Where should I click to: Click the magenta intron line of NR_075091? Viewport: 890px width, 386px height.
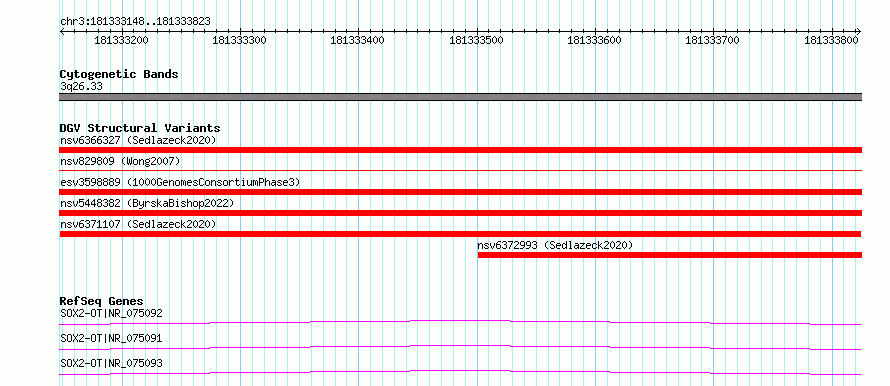click(x=460, y=347)
